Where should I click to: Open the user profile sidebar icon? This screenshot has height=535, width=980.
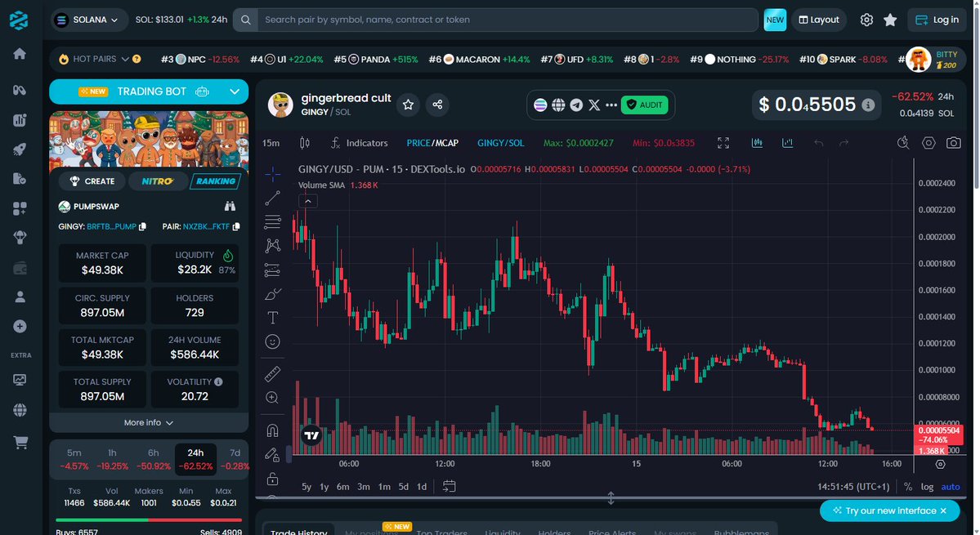tap(20, 296)
